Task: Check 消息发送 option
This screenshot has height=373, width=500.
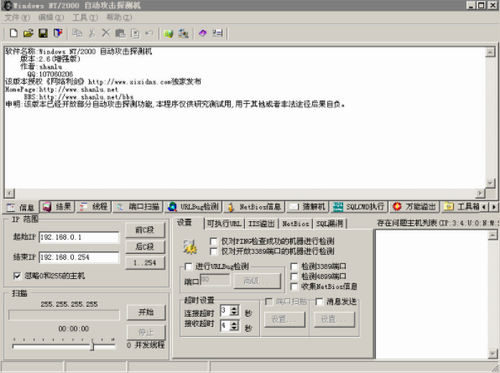Action: point(319,302)
